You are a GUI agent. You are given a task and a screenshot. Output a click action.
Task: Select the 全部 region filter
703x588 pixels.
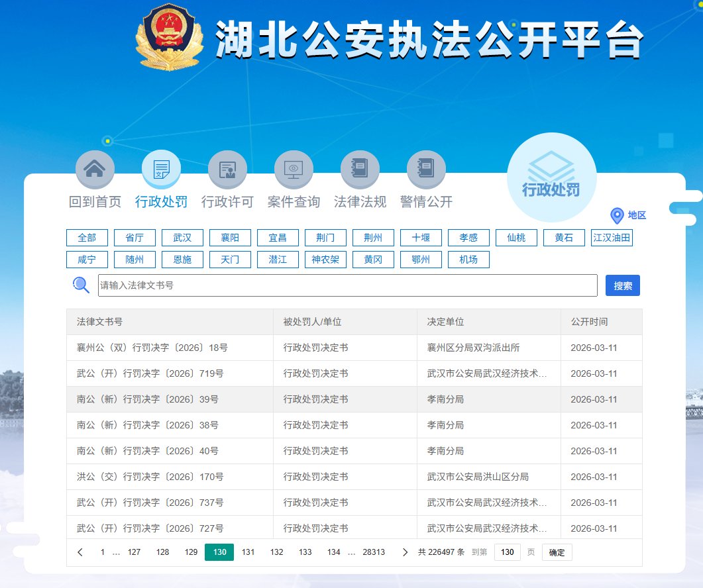(x=87, y=238)
